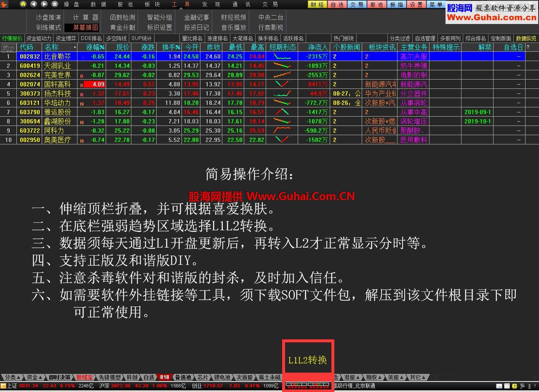Sort by 涨幅% column header
The height and width of the screenshot is (392, 539).
point(95,47)
